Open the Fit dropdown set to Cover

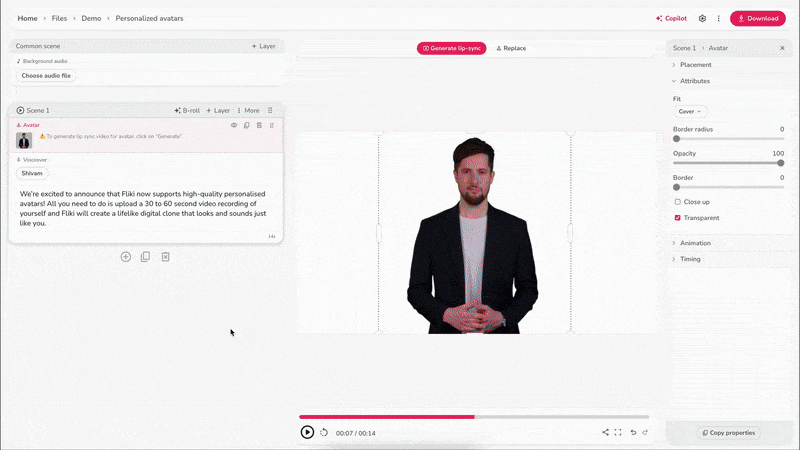pyautogui.click(x=690, y=111)
